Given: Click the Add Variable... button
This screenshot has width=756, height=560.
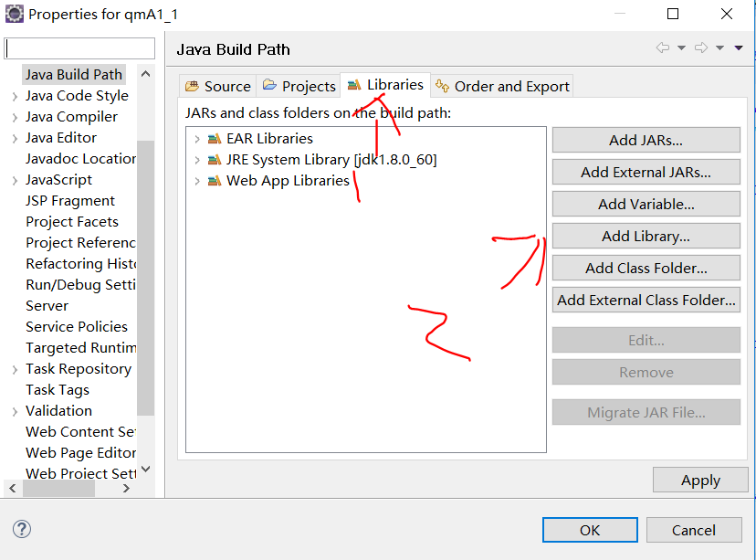Looking at the screenshot, I should click(646, 204).
